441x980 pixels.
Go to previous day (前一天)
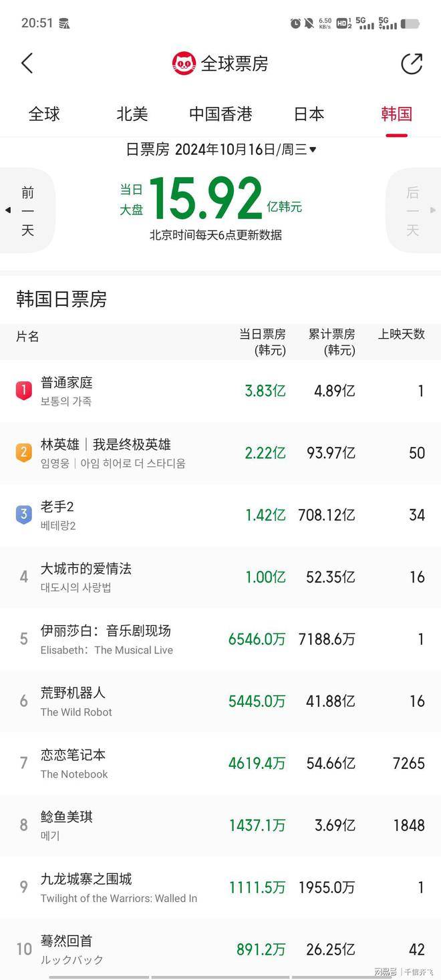pos(27,211)
